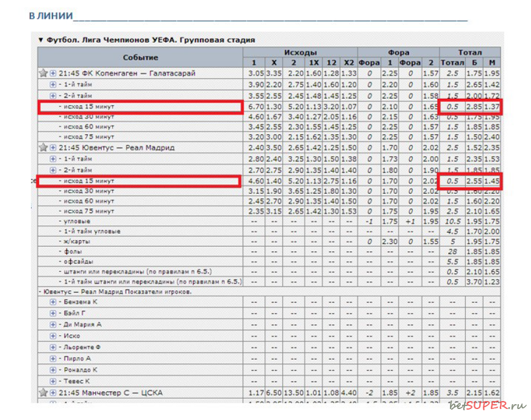Click the Событие column header
The height and width of the screenshot is (420, 531).
click(140, 57)
